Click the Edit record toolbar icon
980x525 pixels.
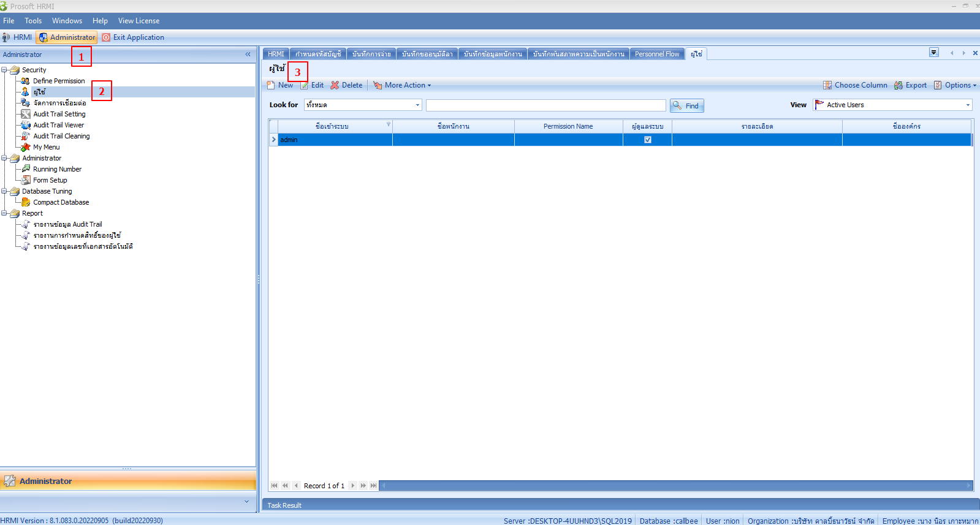pyautogui.click(x=305, y=85)
